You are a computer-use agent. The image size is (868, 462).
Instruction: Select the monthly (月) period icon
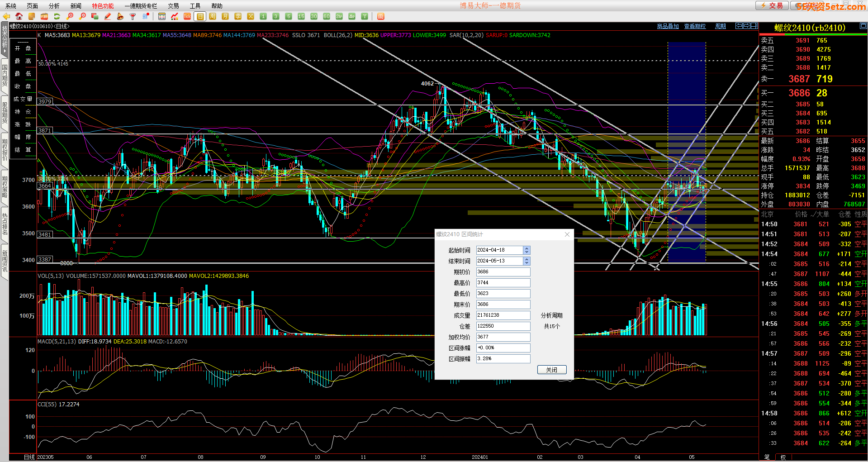pyautogui.click(x=225, y=16)
